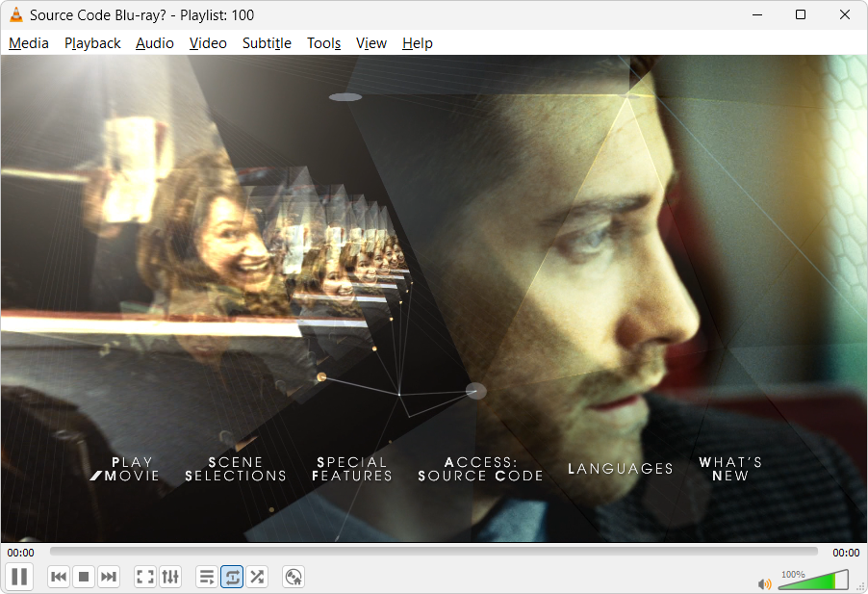The width and height of the screenshot is (868, 594).
Task: Skip to previous media item
Action: click(59, 577)
